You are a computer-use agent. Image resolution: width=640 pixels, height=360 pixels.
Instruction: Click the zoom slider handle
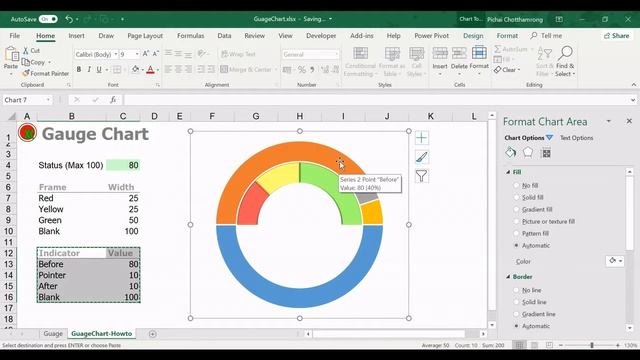[x=592, y=345]
